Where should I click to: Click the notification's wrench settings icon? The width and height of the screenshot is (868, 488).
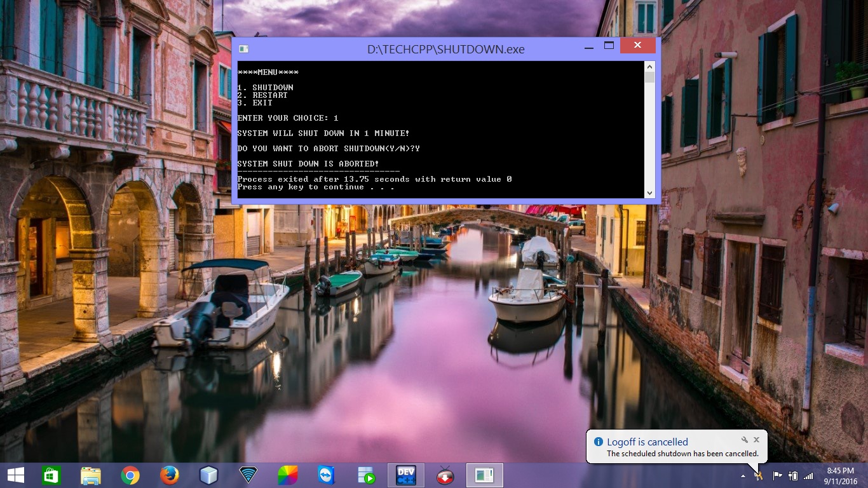click(743, 439)
